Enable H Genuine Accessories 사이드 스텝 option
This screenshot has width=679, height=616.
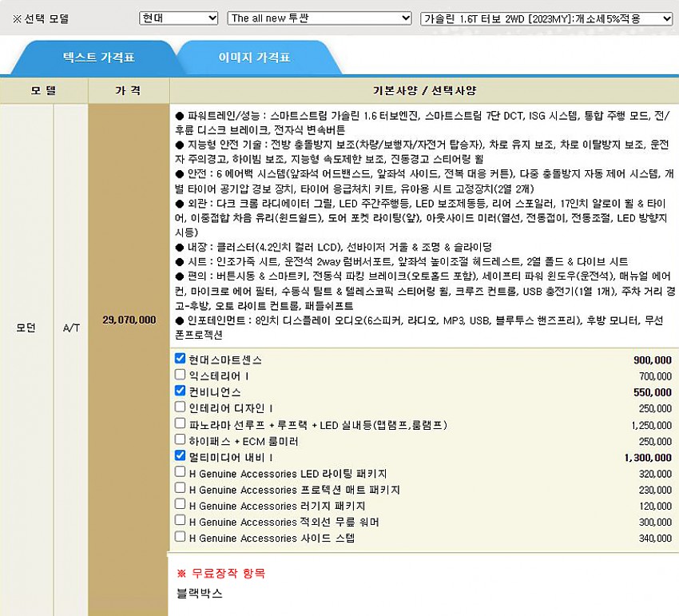point(181,537)
